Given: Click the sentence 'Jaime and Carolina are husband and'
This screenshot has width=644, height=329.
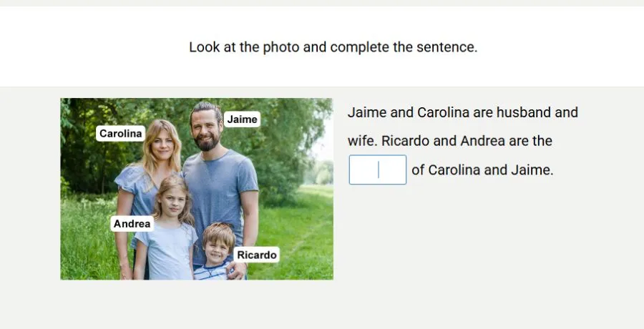Looking at the screenshot, I should pyautogui.click(x=462, y=112).
